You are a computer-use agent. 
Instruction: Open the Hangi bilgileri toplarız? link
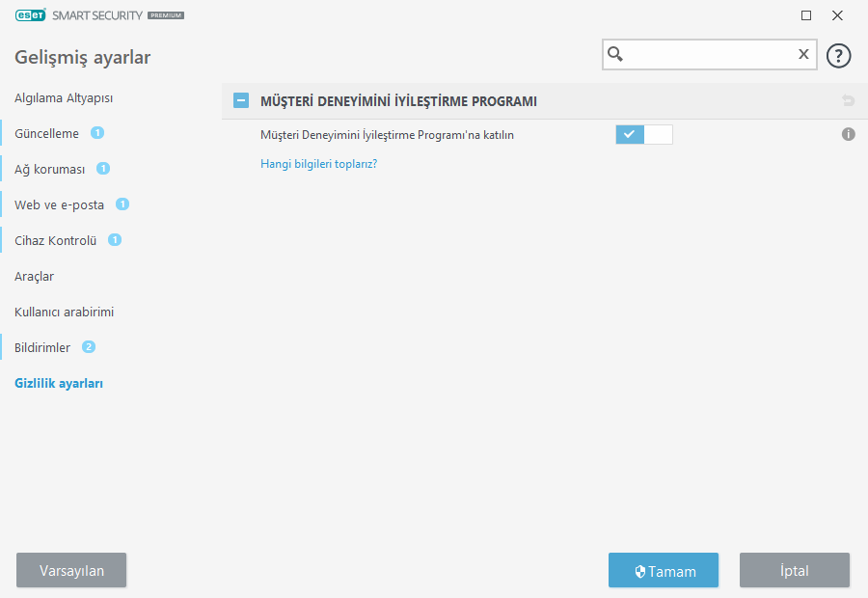coord(318,164)
